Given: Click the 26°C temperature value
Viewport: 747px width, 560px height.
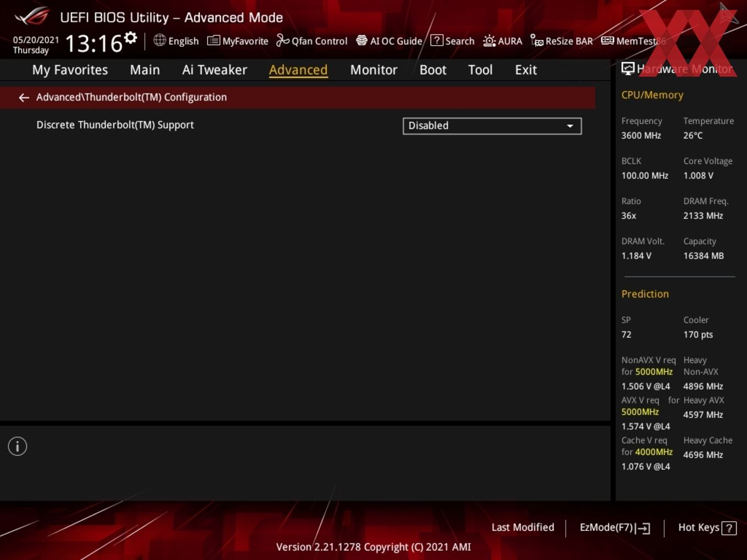Looking at the screenshot, I should (x=693, y=136).
